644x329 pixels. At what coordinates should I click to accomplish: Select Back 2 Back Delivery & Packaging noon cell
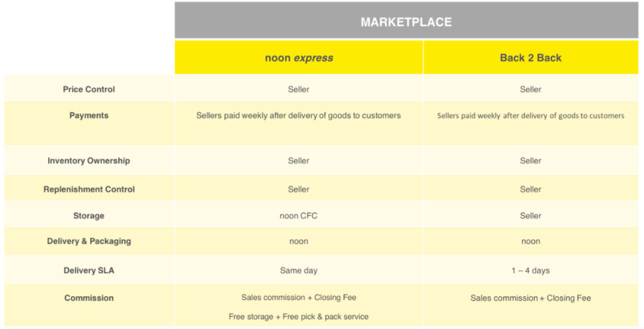tap(530, 241)
